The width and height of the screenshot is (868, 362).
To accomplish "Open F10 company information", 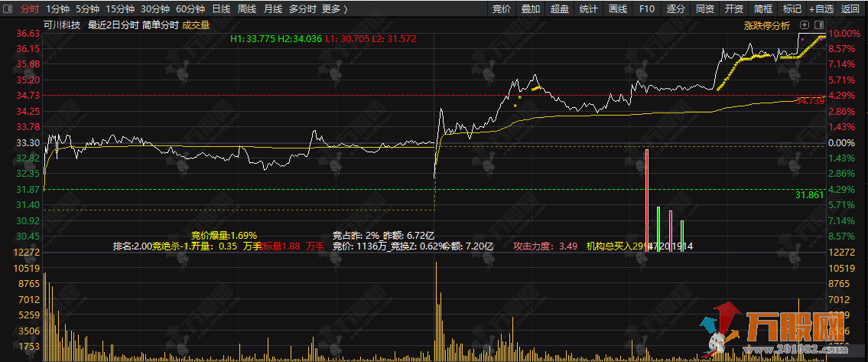I will coord(646,9).
